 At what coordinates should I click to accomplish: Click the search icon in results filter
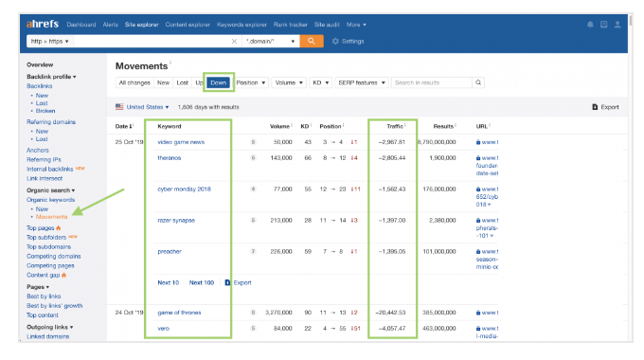(x=478, y=82)
